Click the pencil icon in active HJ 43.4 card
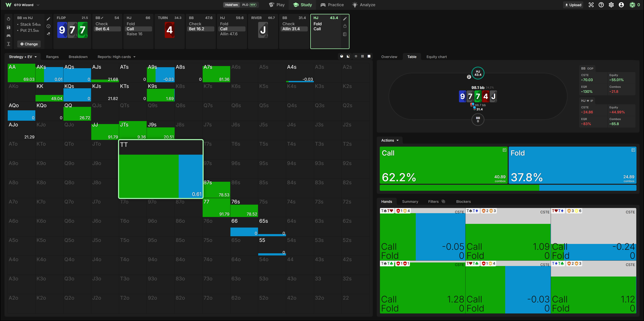Screen dimensions: 644x321 coord(345,19)
